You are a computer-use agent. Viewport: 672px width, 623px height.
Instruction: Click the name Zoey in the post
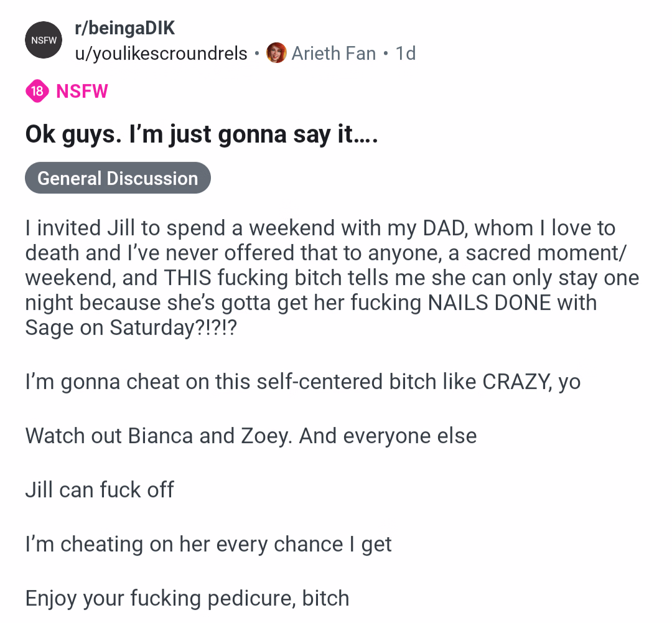(x=264, y=436)
